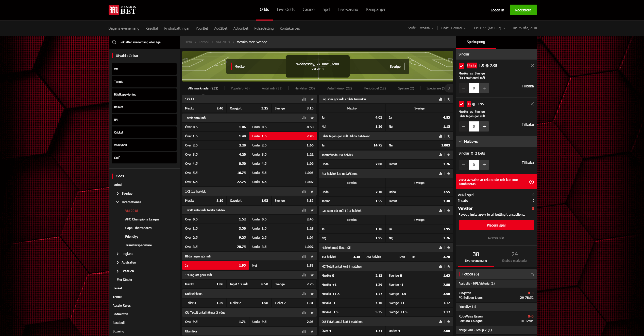644x336 pixels.
Task: Click the red Placera spel button
Action: click(496, 225)
